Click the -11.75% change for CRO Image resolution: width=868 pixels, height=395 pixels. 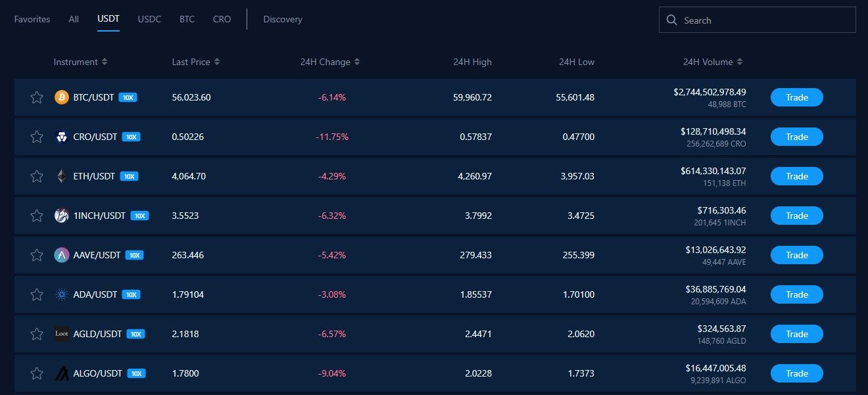332,137
